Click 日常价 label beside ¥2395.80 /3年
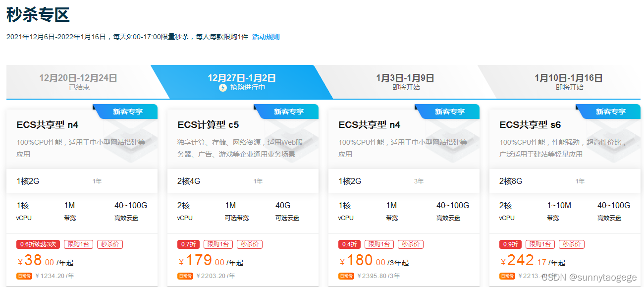The height and width of the screenshot is (287, 644). [x=346, y=276]
